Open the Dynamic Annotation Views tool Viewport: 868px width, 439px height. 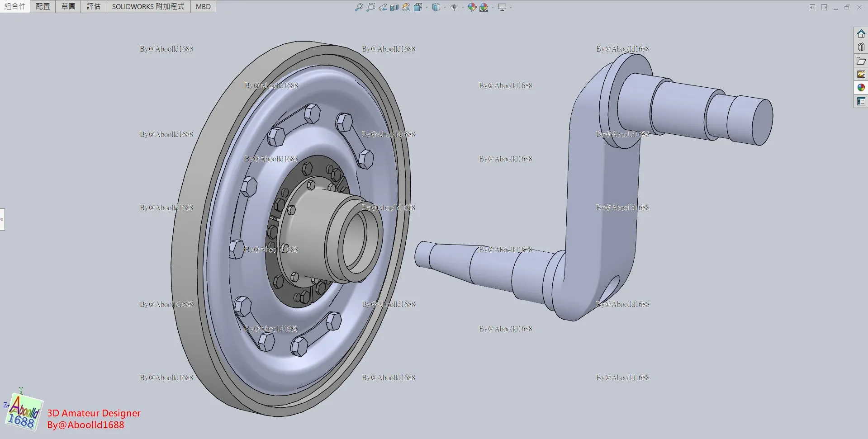(406, 7)
